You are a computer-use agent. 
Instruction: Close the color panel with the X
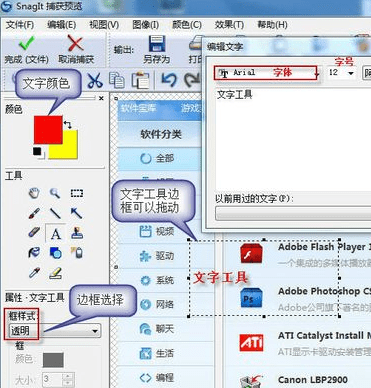tap(101, 98)
